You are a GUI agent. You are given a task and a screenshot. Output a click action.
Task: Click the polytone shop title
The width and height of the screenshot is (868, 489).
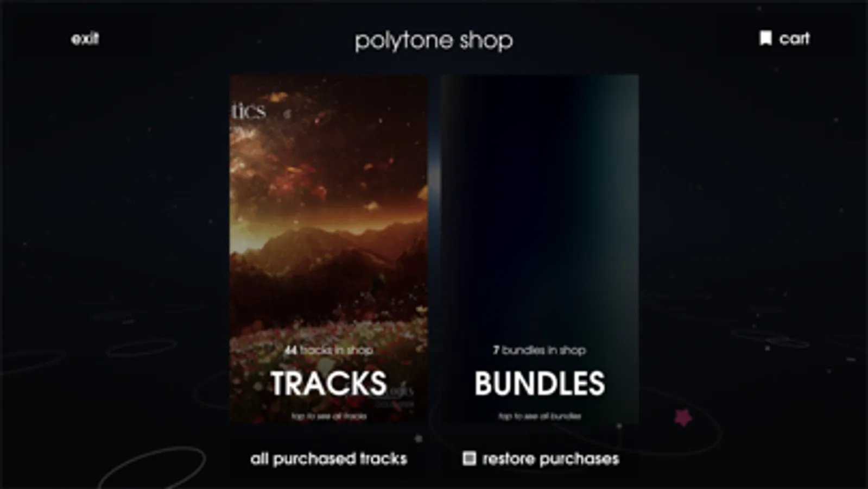point(434,41)
